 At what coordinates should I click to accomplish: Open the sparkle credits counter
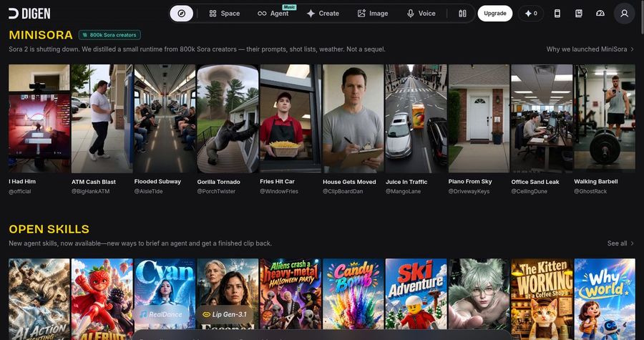pyautogui.click(x=531, y=14)
